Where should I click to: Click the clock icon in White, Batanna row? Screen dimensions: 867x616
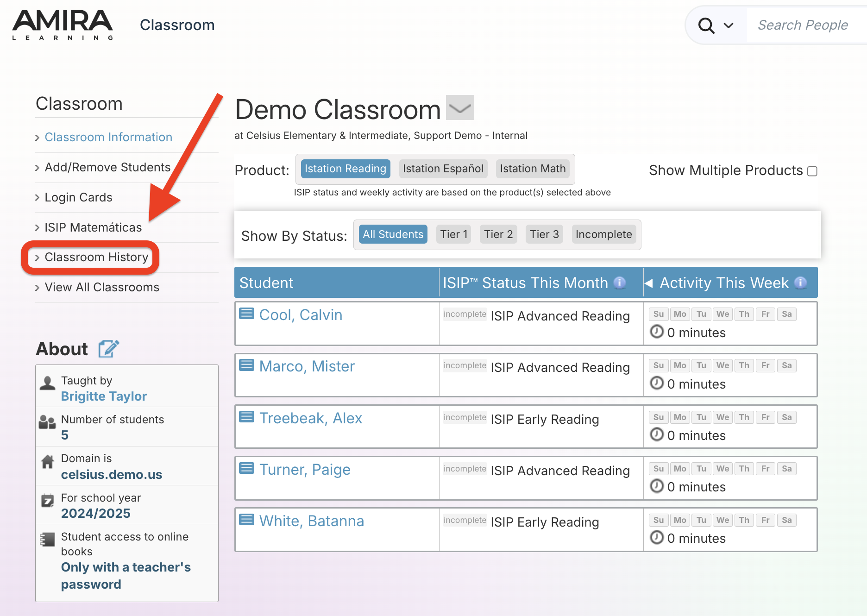pos(657,537)
